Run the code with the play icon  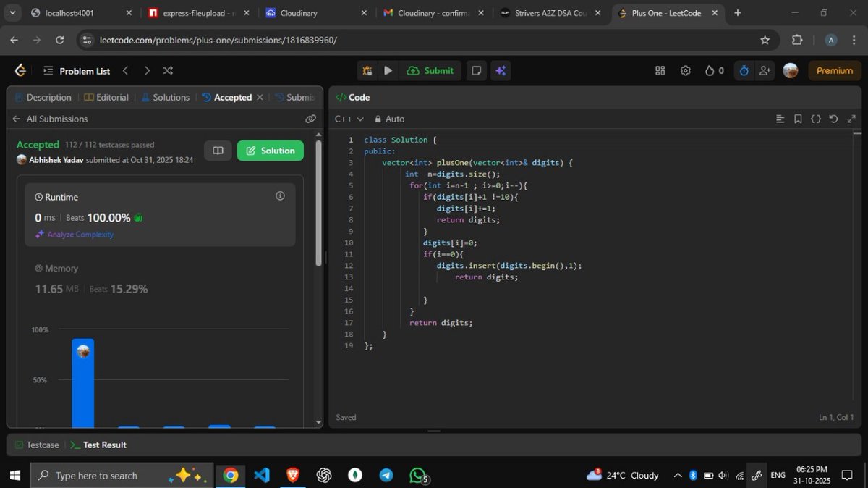(388, 70)
